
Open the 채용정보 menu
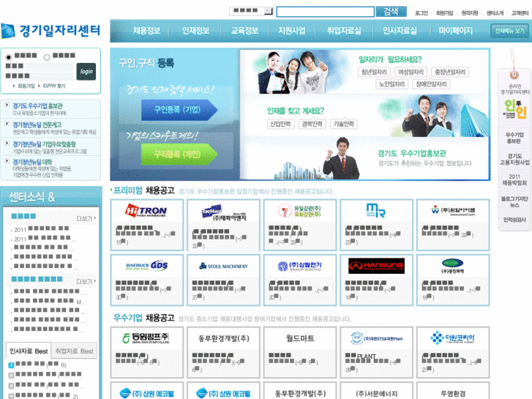[146, 31]
